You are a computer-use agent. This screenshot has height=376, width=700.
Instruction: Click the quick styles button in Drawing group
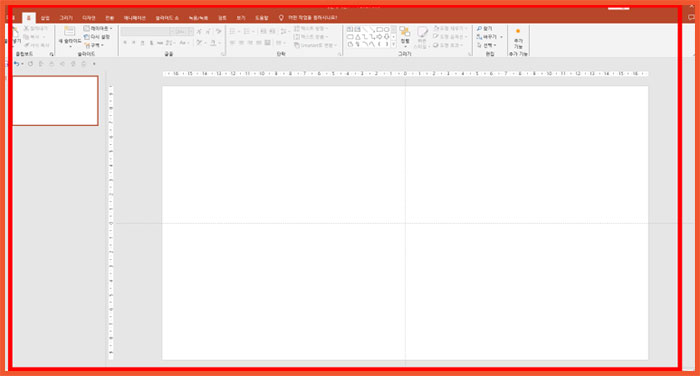tap(421, 38)
